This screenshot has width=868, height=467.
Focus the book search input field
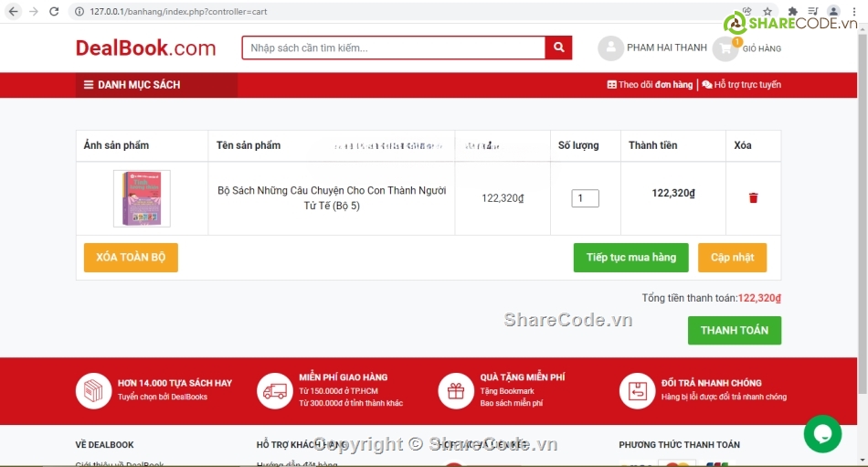394,48
